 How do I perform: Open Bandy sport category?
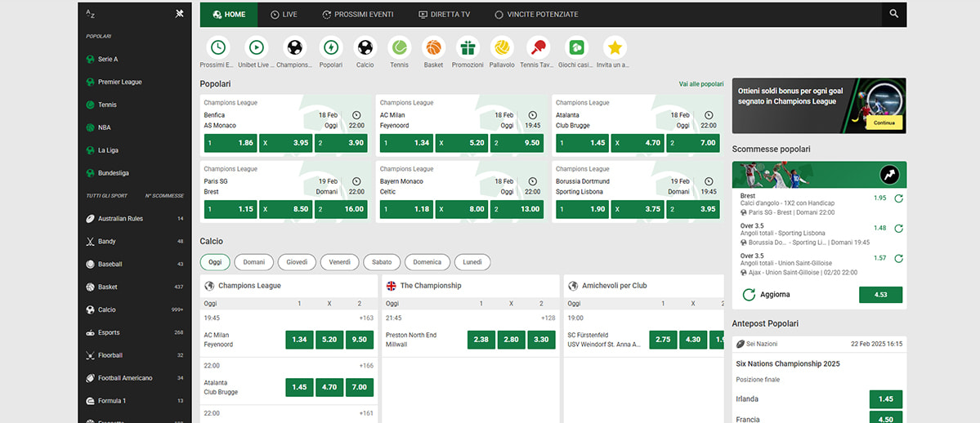(134, 241)
